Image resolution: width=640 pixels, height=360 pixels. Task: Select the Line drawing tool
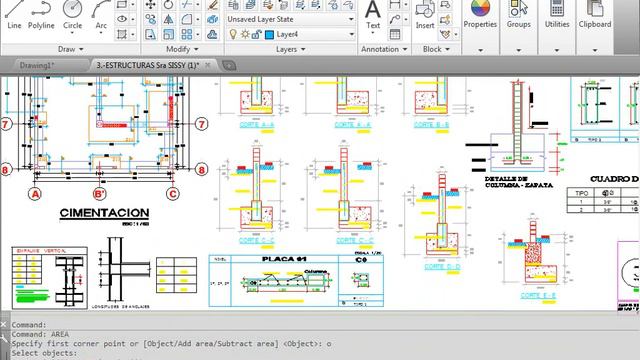click(14, 15)
